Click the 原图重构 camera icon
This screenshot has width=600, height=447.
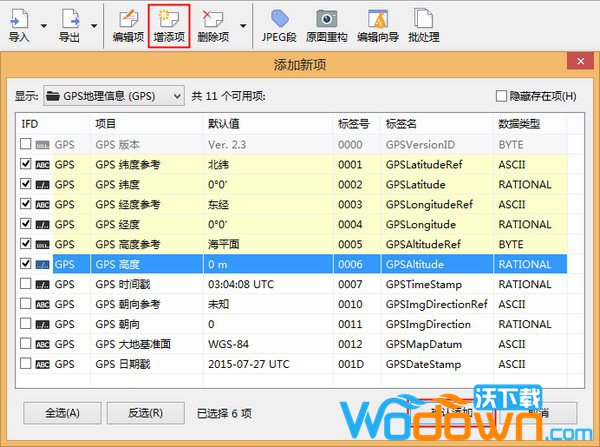coord(326,24)
